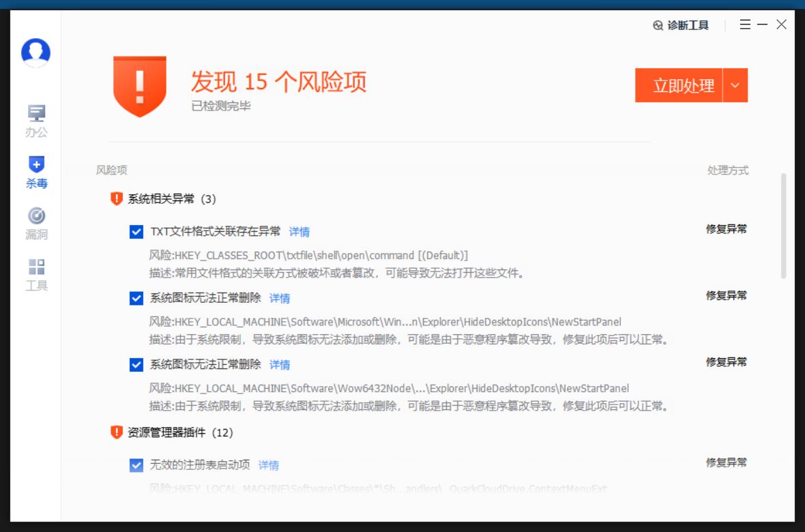
Task: Click 修复异常 for the Software\Microsoft risk
Action: click(x=727, y=295)
